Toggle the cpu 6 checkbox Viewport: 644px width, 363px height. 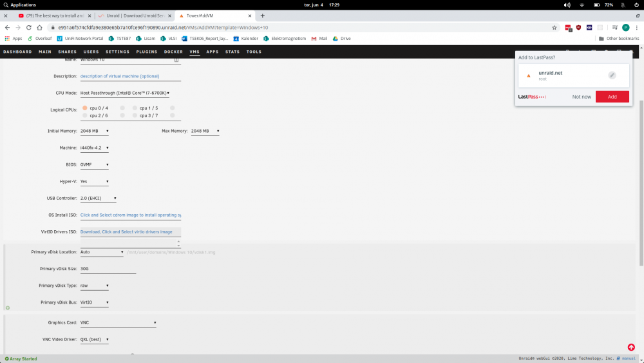pos(122,115)
